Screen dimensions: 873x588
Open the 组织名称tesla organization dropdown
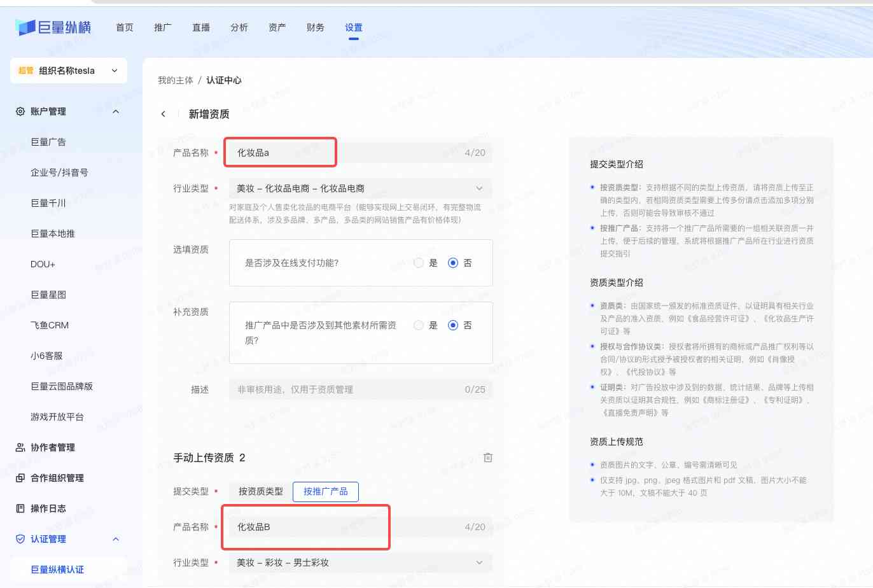(x=69, y=71)
